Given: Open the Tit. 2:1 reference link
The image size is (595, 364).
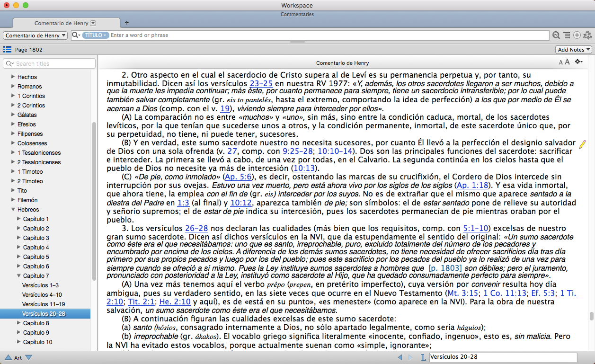Looking at the screenshot, I should 142,302.
